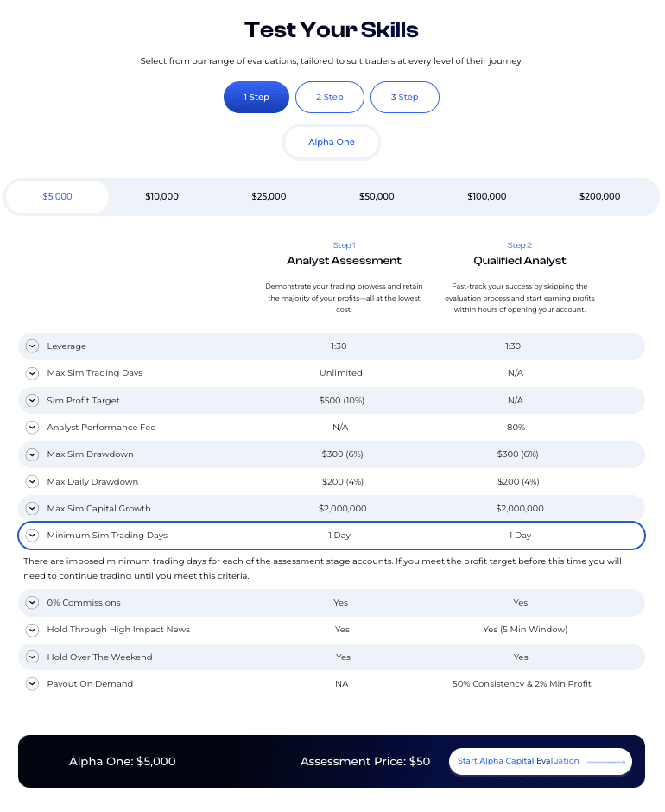The image size is (665, 812).
Task: Expand the Max Sim Drawdown chevron
Action: (x=32, y=454)
